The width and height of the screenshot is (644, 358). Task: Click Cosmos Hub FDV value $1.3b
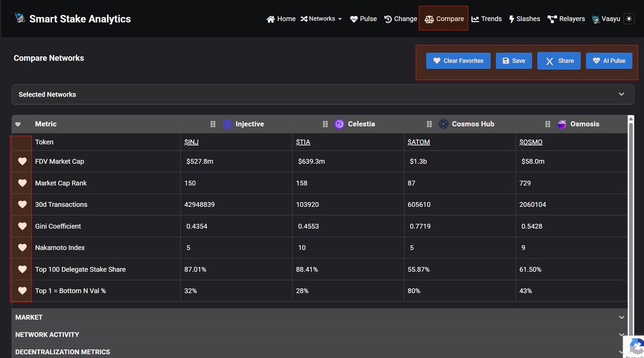click(x=418, y=162)
